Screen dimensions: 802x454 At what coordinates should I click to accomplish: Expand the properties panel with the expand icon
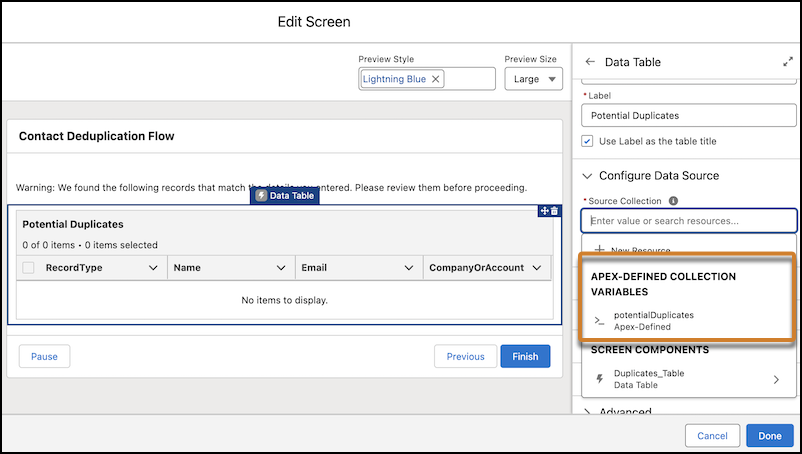click(x=787, y=62)
